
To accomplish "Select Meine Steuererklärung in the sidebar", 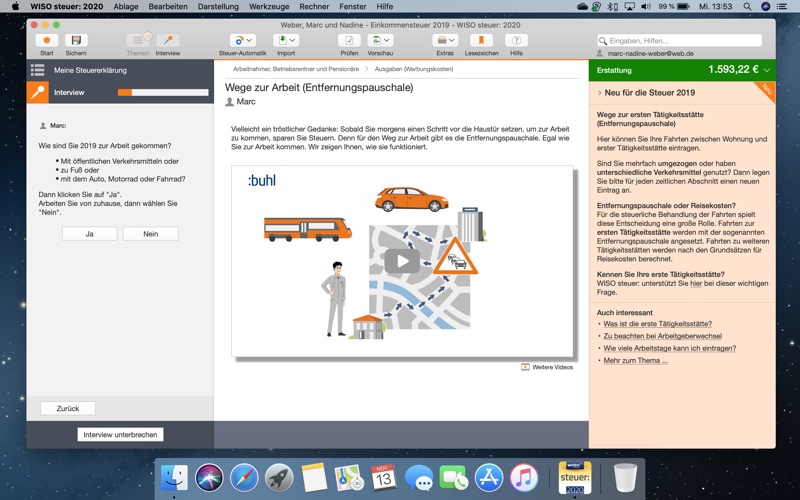I will (90, 70).
